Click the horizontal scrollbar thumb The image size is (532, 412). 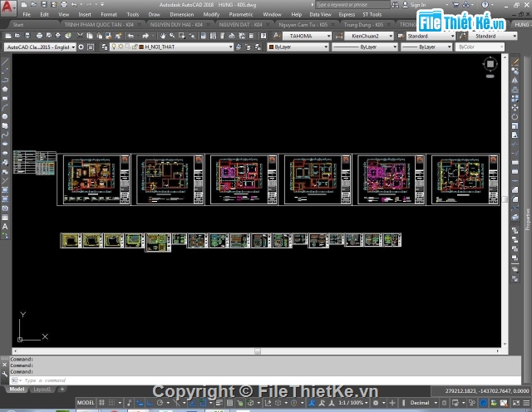pyautogui.click(x=258, y=351)
